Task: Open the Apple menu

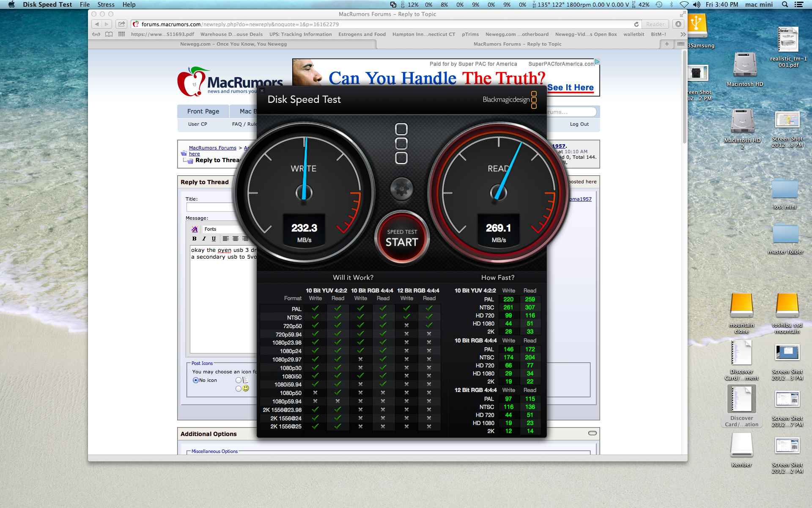Action: coord(11,5)
